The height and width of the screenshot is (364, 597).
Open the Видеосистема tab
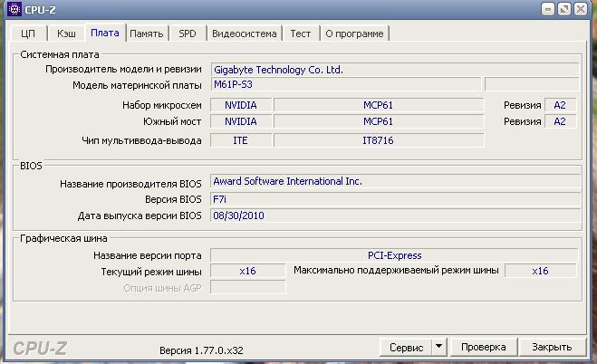[x=244, y=34]
